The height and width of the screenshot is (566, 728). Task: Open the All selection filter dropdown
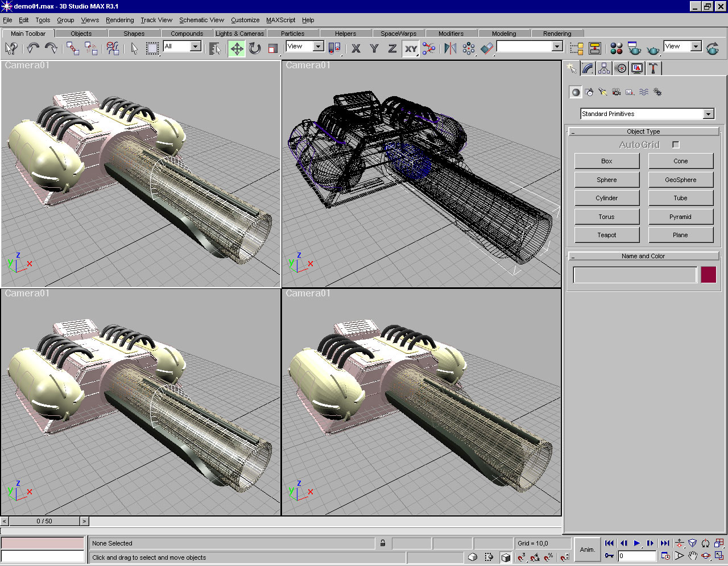point(195,47)
